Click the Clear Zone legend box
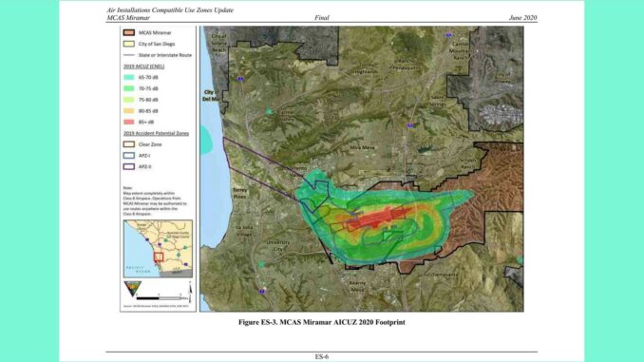The image size is (644, 362). [129, 144]
